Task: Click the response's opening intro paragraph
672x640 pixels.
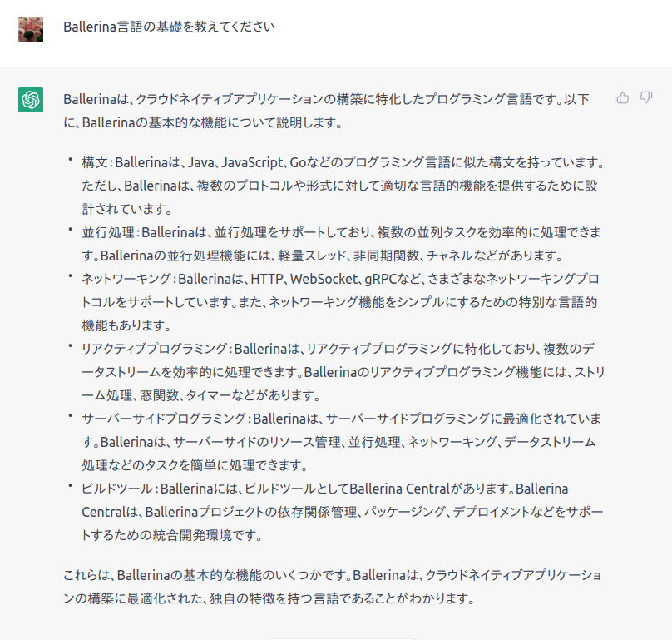Action: point(326,111)
